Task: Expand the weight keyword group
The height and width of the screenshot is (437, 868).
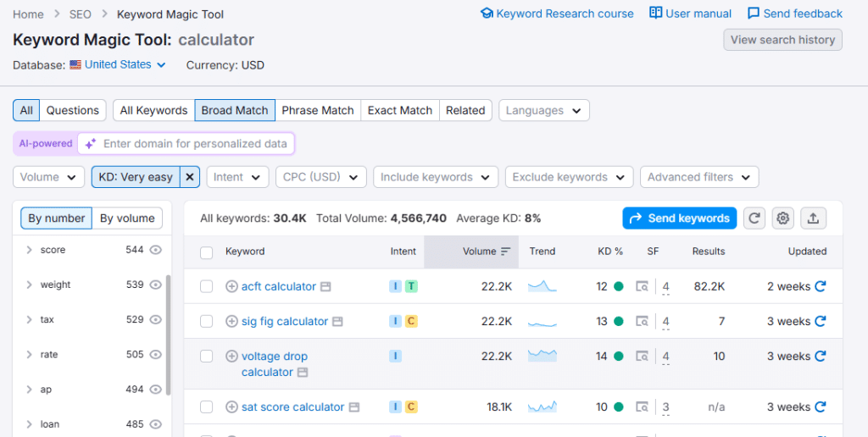Action: point(30,285)
